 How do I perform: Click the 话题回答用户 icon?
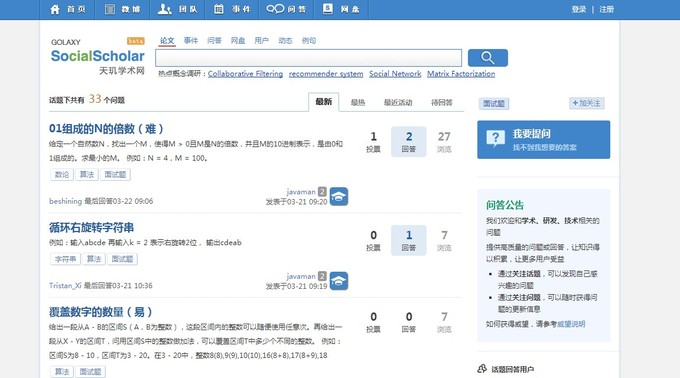click(482, 369)
